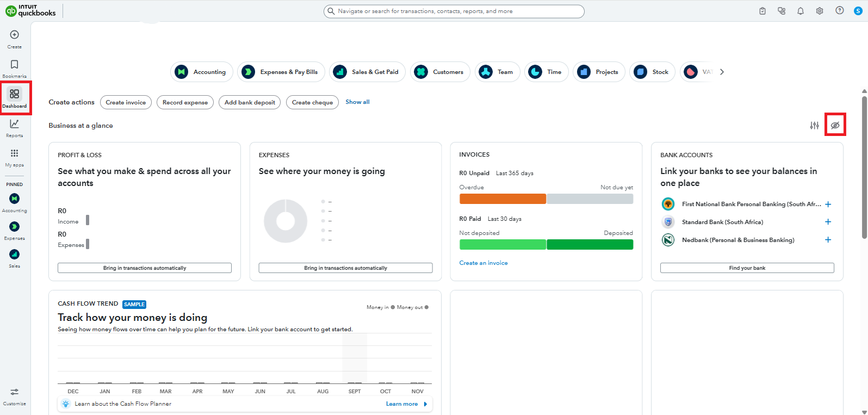Image resolution: width=868 pixels, height=415 pixels.
Task: Open the Create menu in the sidebar
Action: [15, 39]
